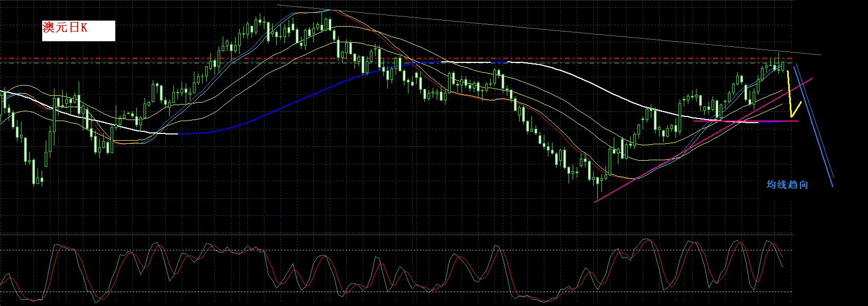Click the 澳元日K chart title label

click(78, 30)
